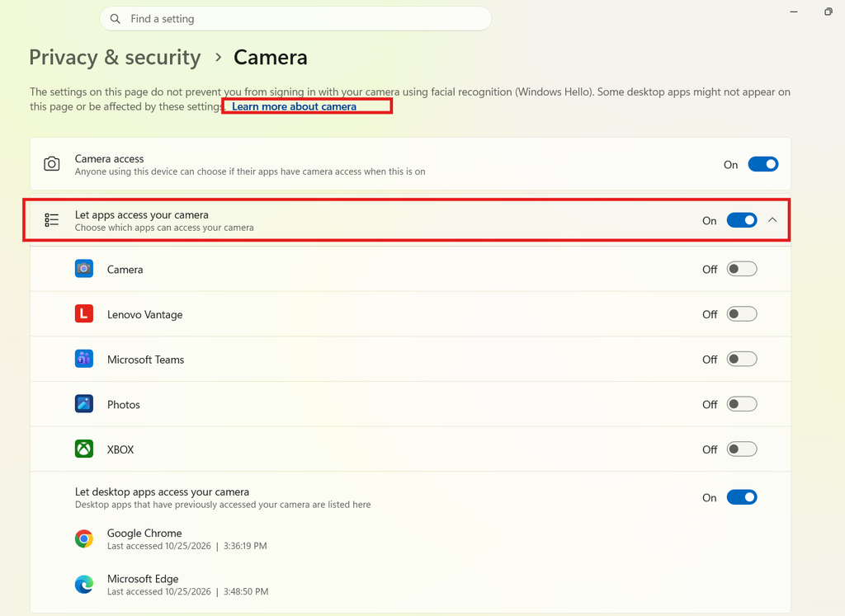Click the Microsoft Edge entry name

coord(143,579)
